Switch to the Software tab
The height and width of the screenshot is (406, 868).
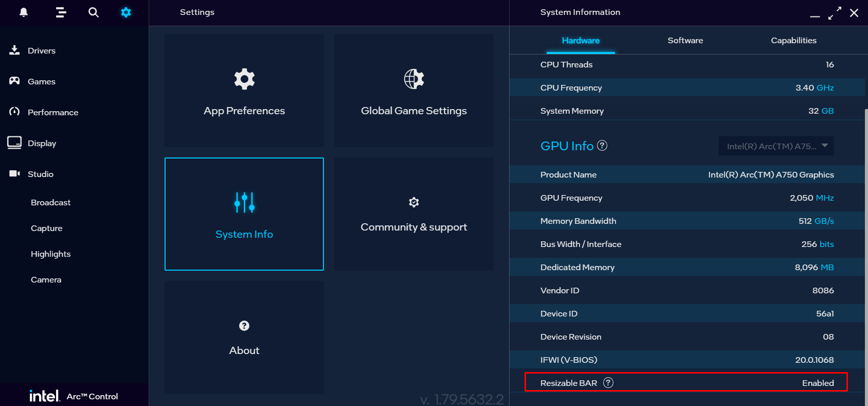(x=685, y=41)
